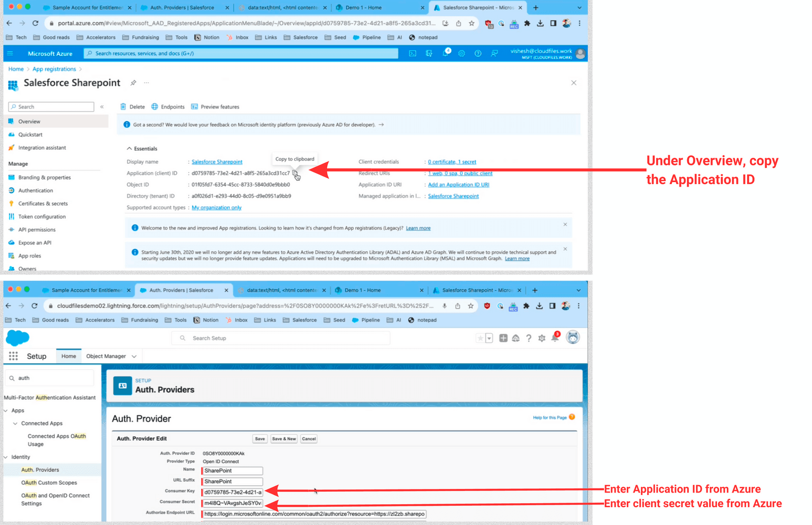Open the Azure settings gear

click(461, 53)
